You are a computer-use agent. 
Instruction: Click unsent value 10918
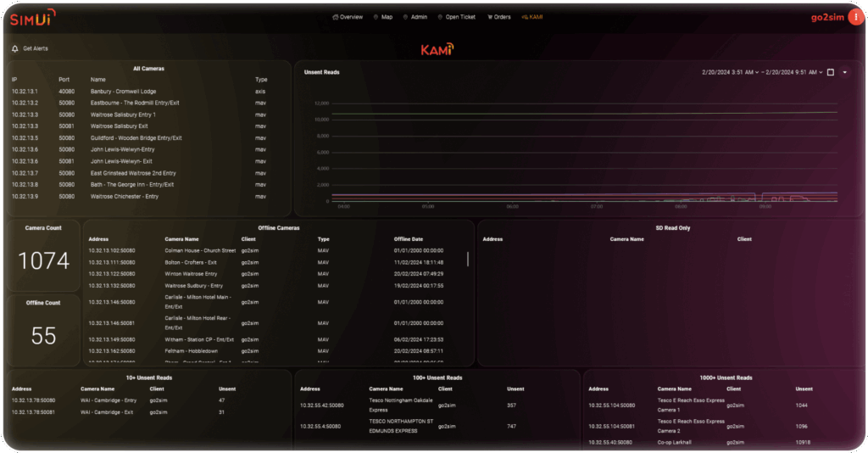point(803,443)
